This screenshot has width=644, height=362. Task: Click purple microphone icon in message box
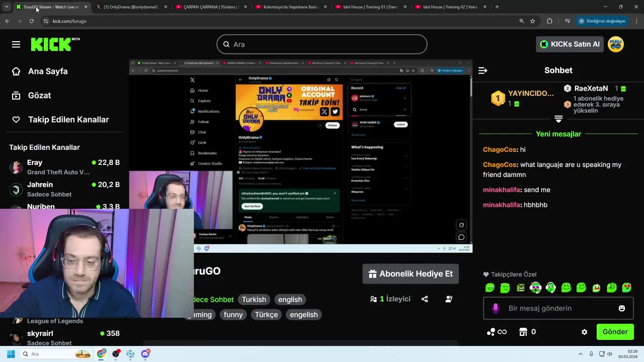(496, 308)
